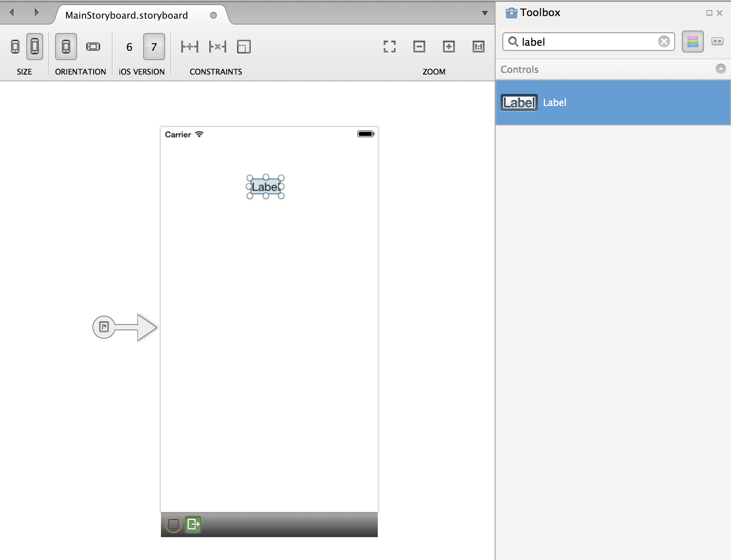This screenshot has height=560, width=731.
Task: Click the zoom to fit icon
Action: pos(390,47)
